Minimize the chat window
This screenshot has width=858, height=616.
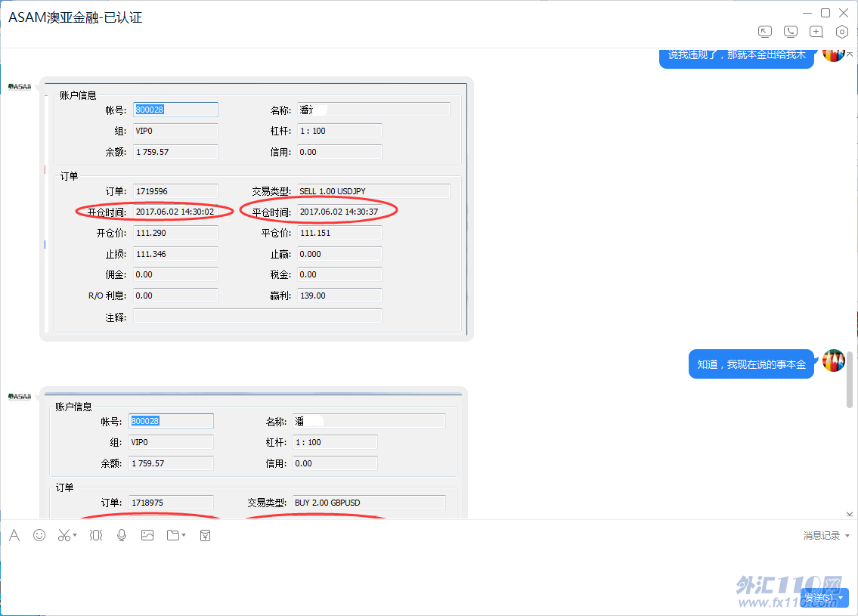[x=807, y=13]
